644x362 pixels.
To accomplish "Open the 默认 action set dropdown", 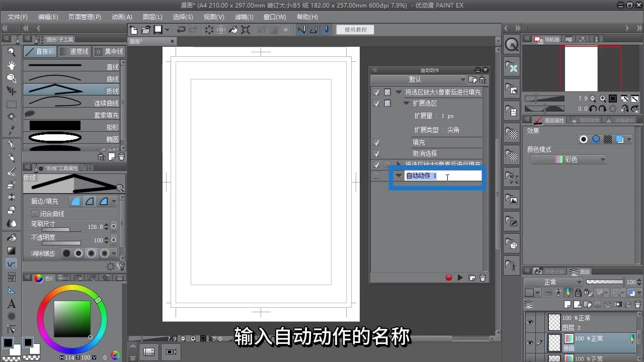I will (419, 79).
